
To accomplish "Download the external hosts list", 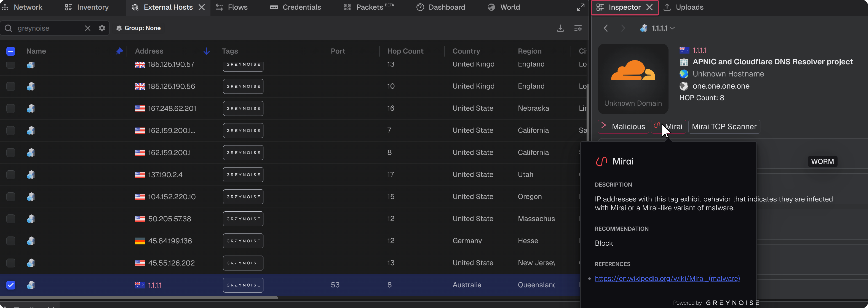I will (x=560, y=28).
